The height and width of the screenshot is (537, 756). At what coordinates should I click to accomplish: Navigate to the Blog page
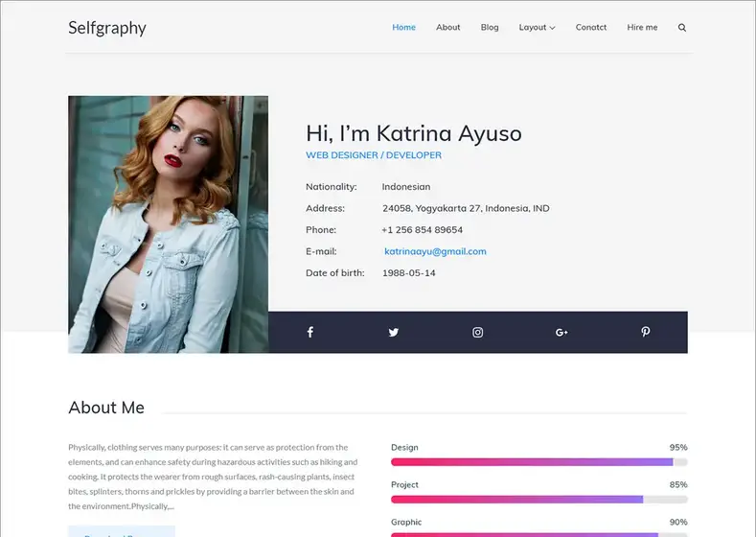490,28
